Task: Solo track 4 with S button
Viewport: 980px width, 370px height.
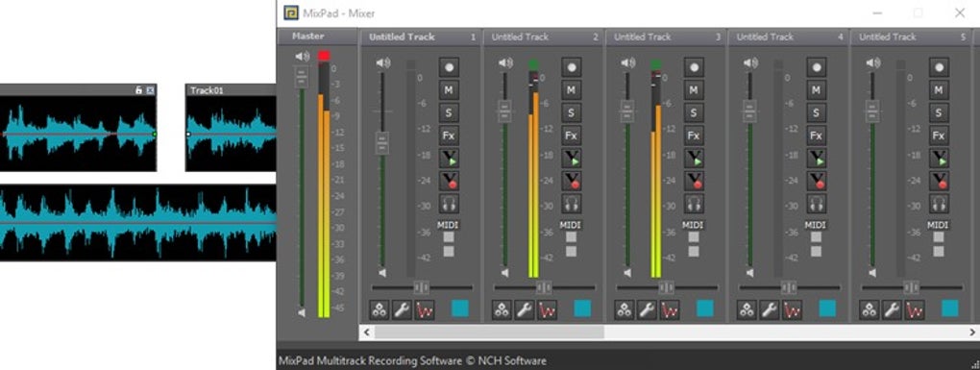Action: pyautogui.click(x=817, y=112)
